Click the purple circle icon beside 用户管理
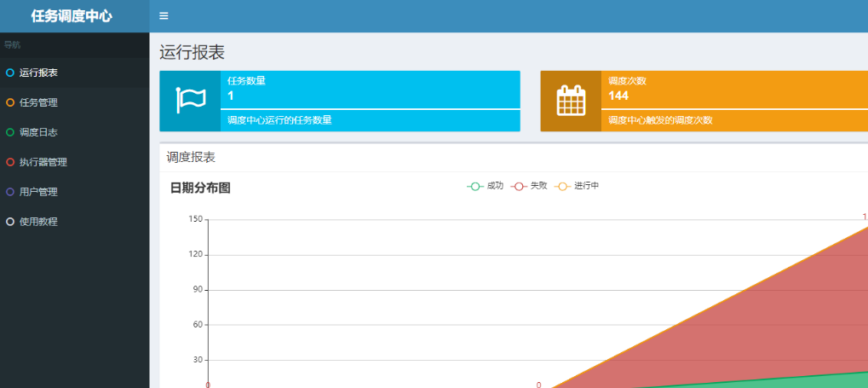The image size is (868, 388). point(10,192)
